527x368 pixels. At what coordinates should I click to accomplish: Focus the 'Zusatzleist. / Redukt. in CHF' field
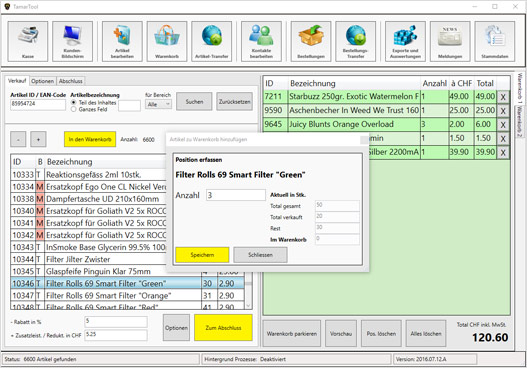pos(116,335)
